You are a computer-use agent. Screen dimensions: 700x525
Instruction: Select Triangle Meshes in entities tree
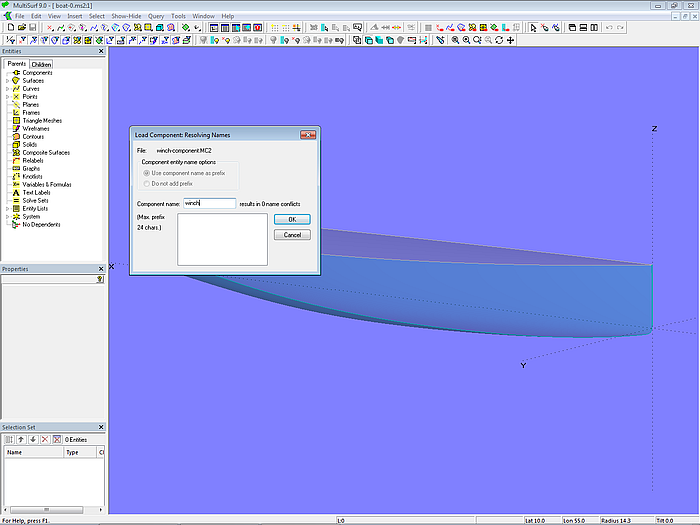click(42, 121)
